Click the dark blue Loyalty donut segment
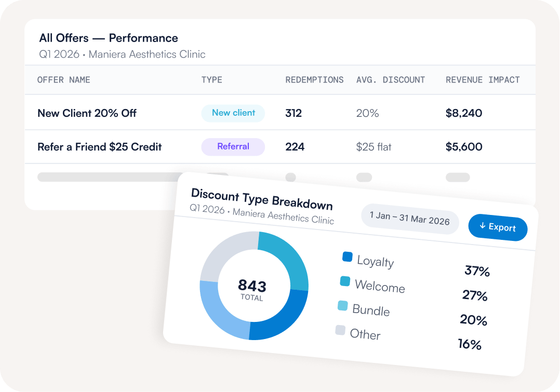This screenshot has height=392, width=560. 282,317
